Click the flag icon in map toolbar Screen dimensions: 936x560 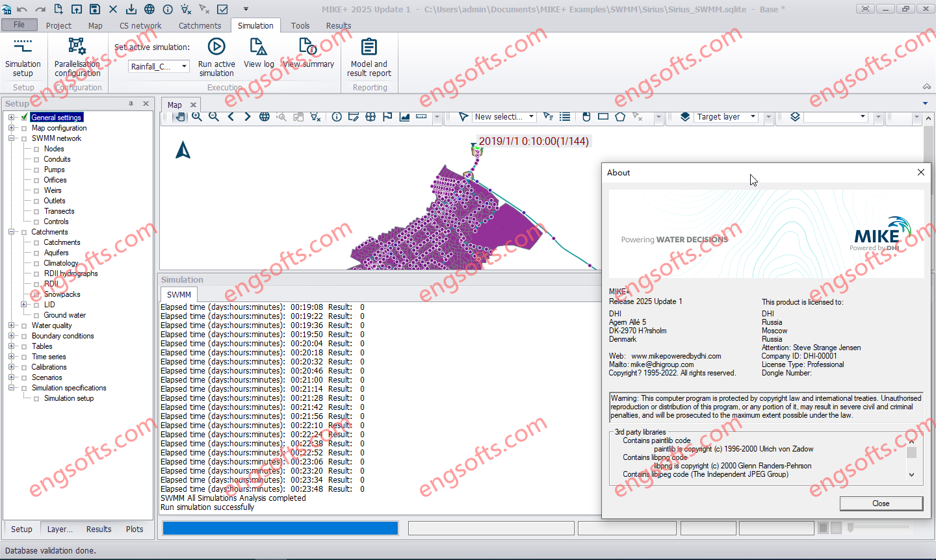387,117
